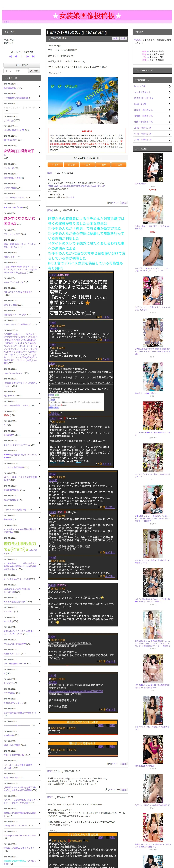Click chevron beside 愛知 とも 女装 thread
The height and width of the screenshot is (868, 174).
tap(39, 303)
